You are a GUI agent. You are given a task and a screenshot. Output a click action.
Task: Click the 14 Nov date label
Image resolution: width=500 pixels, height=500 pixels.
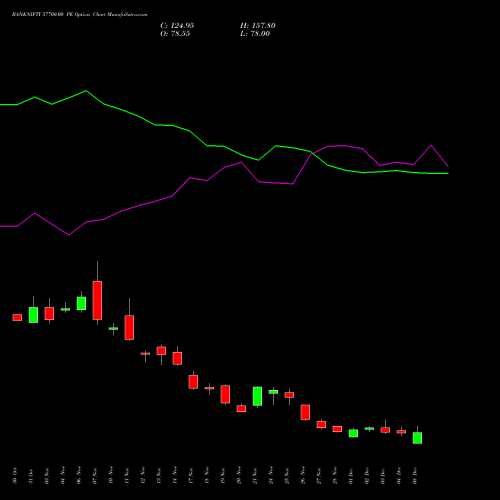click(175, 476)
